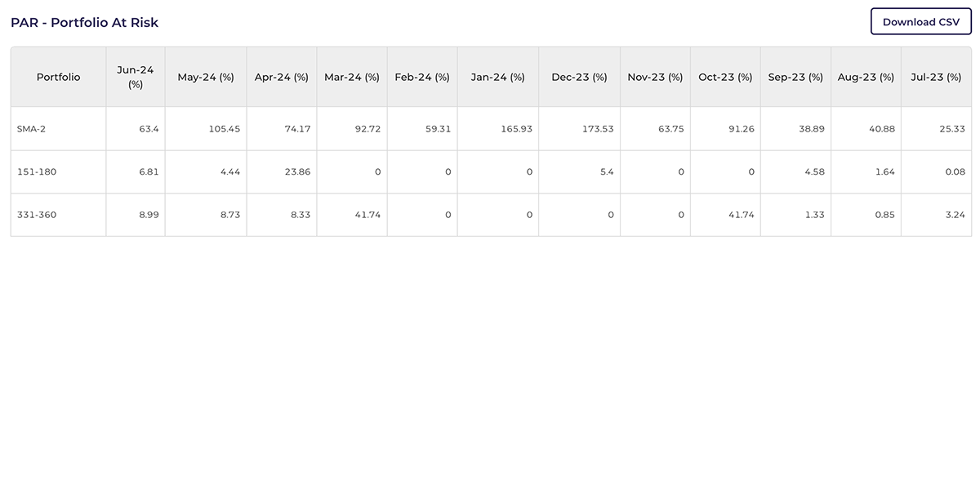The height and width of the screenshot is (490, 980).
Task: Click the Jun-24 (%) column header
Action: point(135,76)
